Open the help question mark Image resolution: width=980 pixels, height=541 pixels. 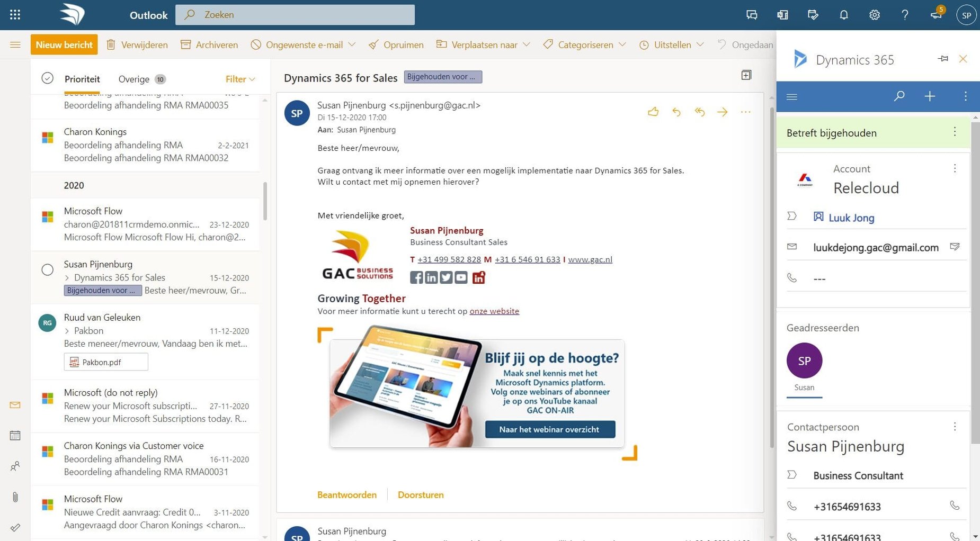click(905, 15)
